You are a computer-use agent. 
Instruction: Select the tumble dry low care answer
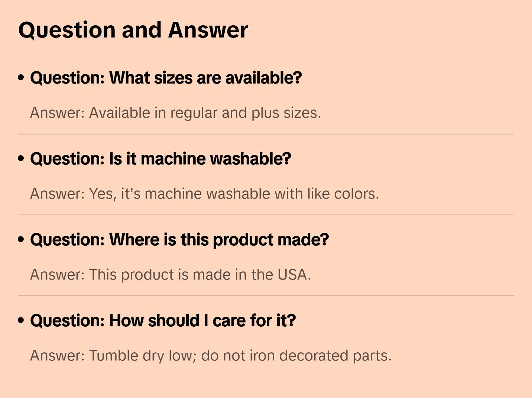click(x=211, y=356)
